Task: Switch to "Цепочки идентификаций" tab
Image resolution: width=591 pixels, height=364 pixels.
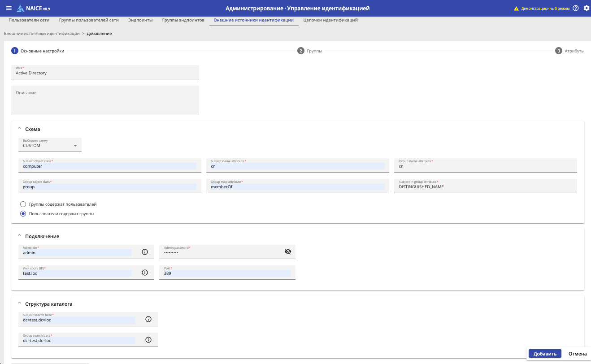Action: (x=330, y=21)
